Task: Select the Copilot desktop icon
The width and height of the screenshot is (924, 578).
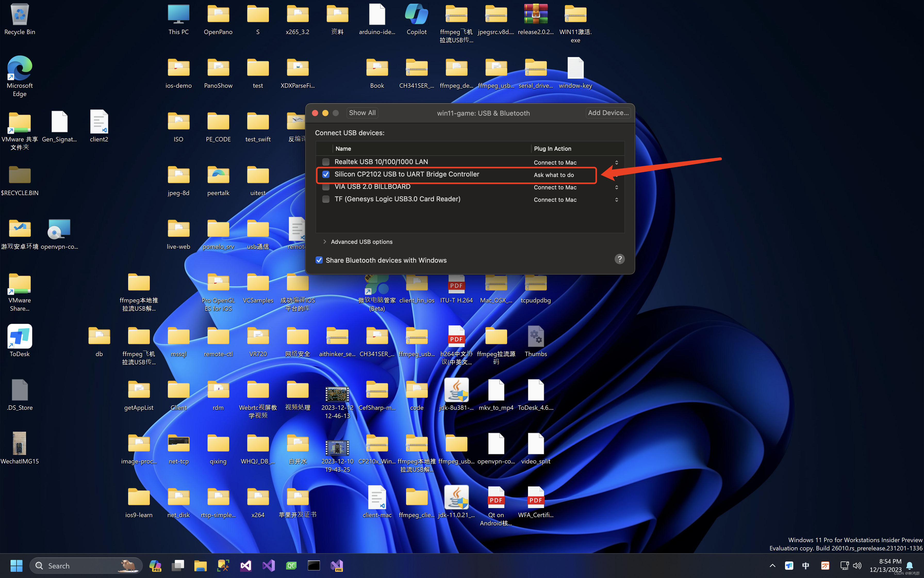Action: [417, 19]
